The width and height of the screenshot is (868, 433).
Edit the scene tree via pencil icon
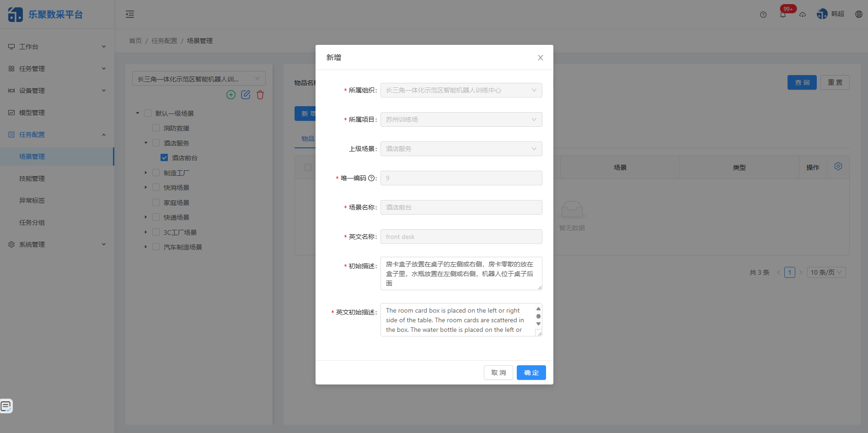[x=246, y=95]
